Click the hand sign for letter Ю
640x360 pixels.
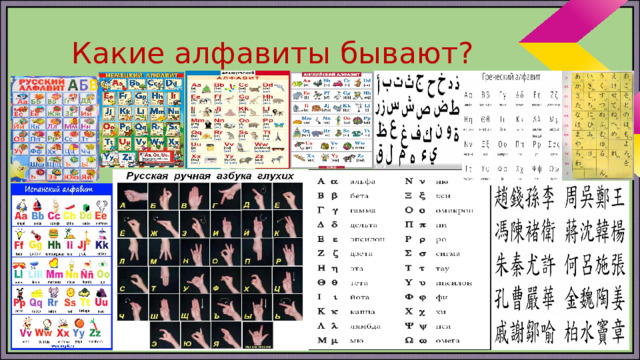[196, 335]
